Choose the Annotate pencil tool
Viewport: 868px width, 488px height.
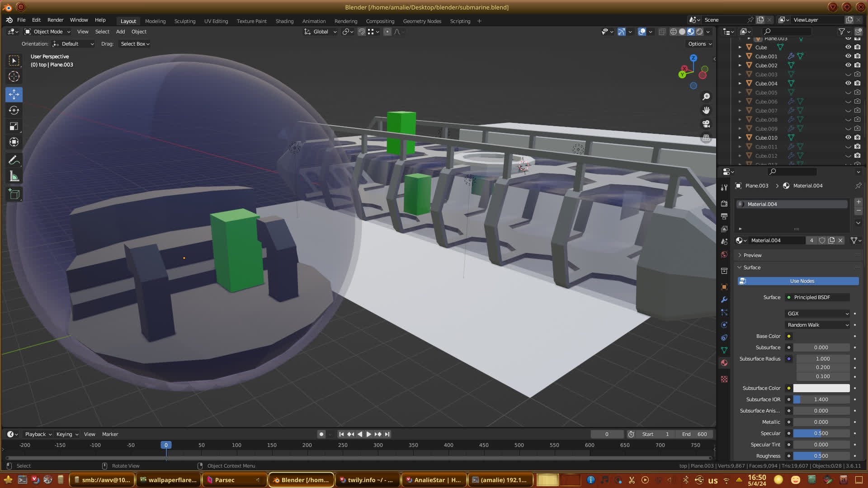point(14,160)
